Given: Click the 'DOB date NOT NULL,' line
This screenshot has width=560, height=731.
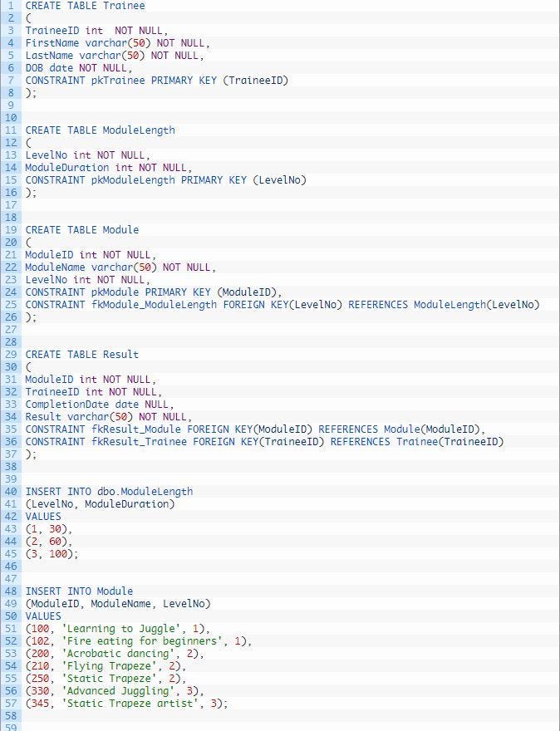Looking at the screenshot, I should pos(79,68).
